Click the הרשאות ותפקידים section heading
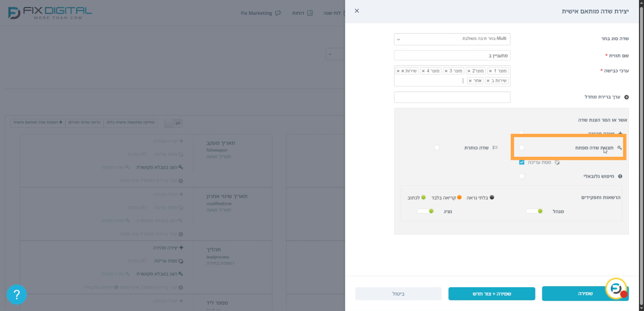The width and height of the screenshot is (644, 311). (601, 197)
